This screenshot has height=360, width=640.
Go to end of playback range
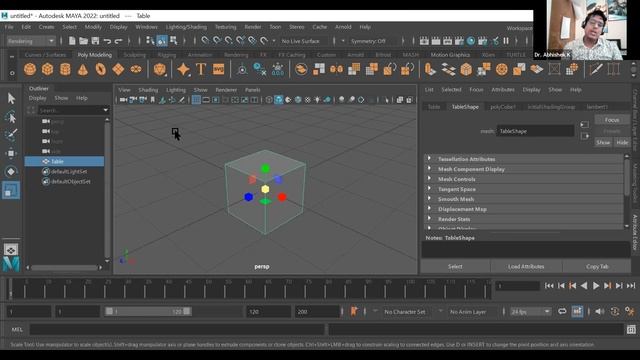pos(631,286)
